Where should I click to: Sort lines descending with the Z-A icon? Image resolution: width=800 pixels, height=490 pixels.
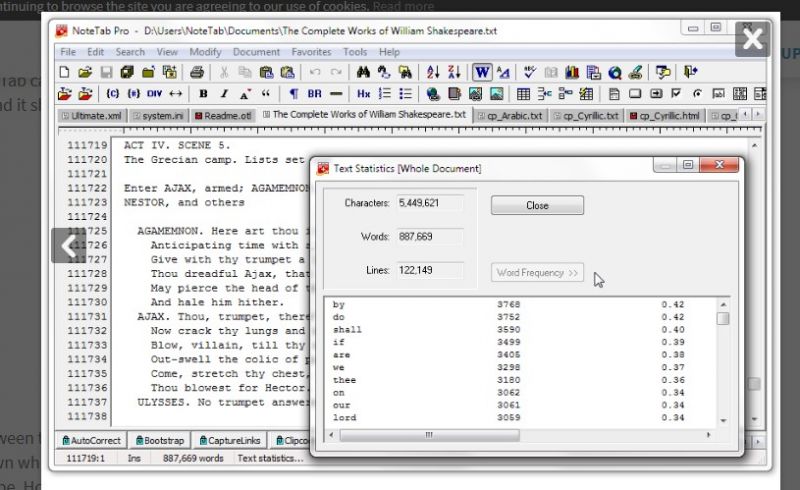point(454,72)
